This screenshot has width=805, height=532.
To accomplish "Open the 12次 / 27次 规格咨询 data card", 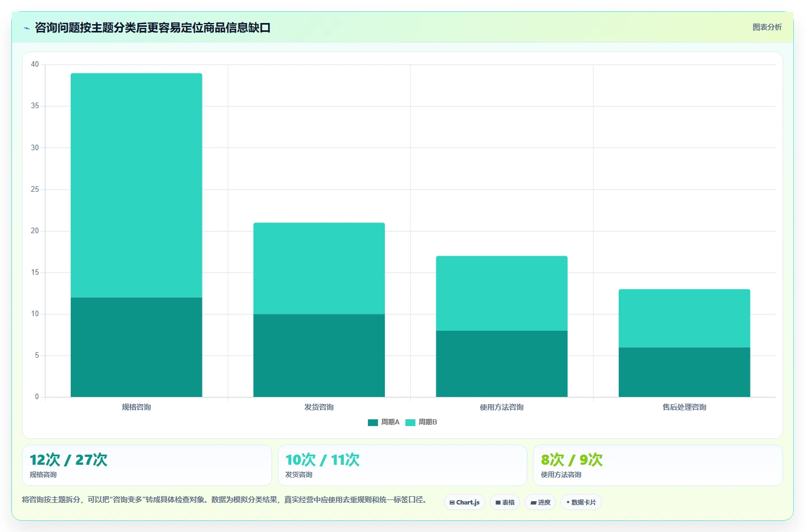I will (147, 465).
